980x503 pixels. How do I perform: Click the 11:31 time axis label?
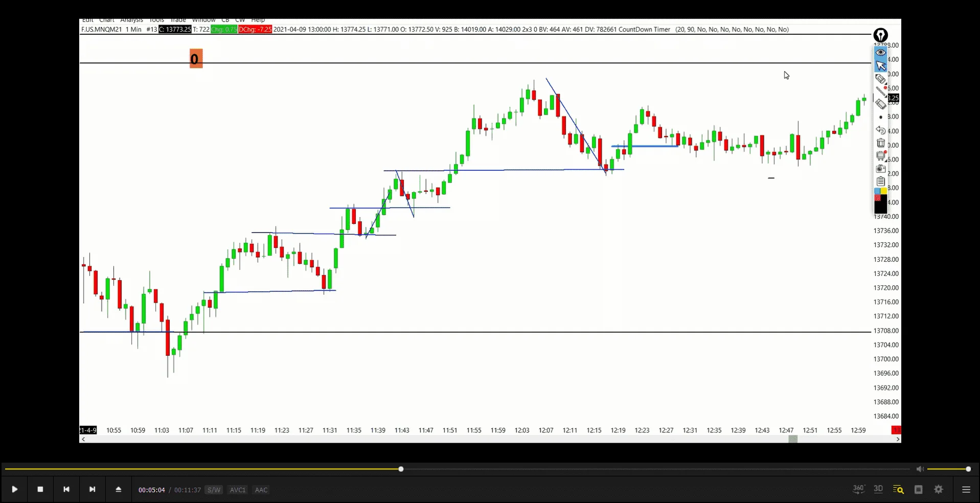point(330,430)
